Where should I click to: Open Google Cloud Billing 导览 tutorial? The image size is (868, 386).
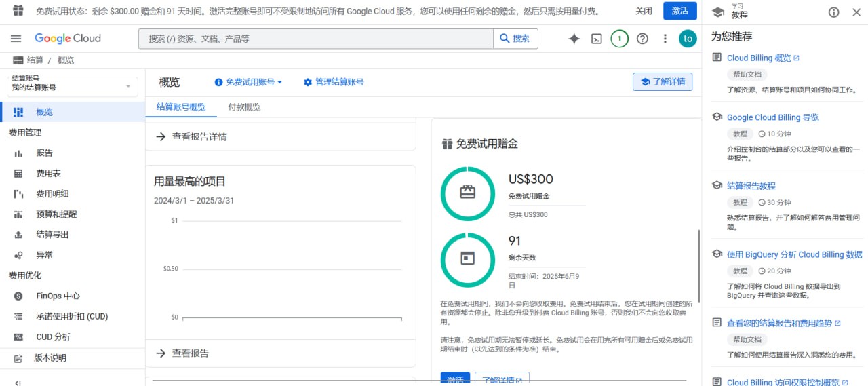[772, 117]
